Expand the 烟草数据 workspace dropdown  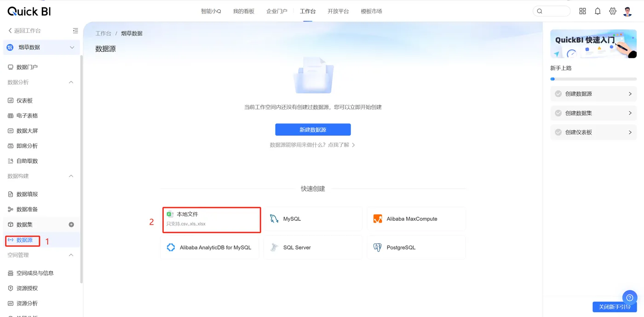(72, 47)
